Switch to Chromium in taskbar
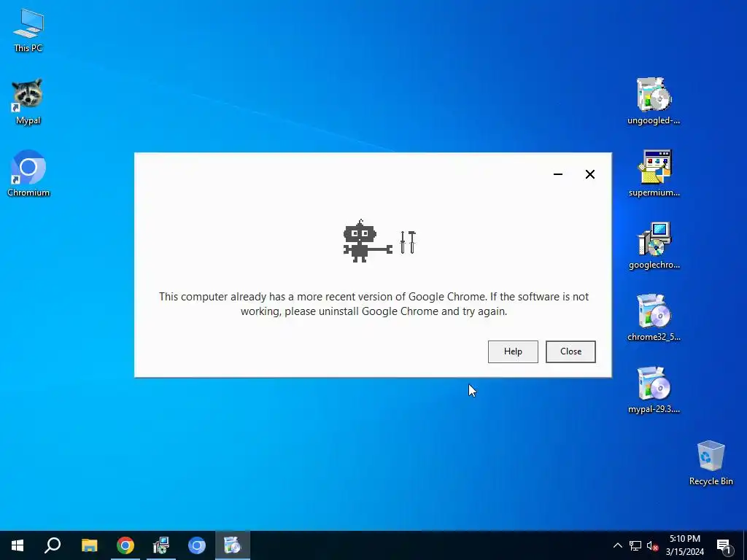 197,545
